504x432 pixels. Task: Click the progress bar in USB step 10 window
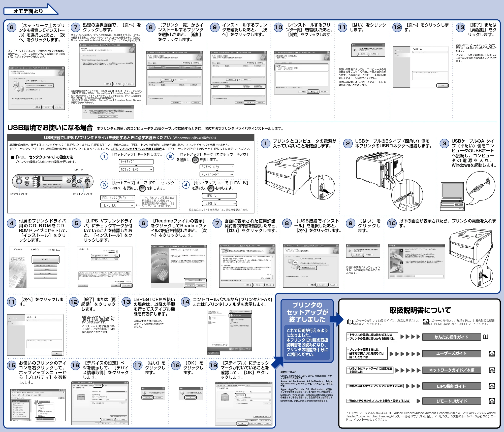tap(416, 276)
